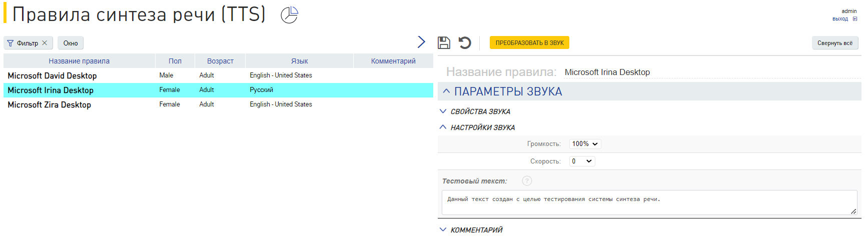Click the right chevron arrow above table
Image resolution: width=868 pixels, height=243 pixels.
coord(421,42)
